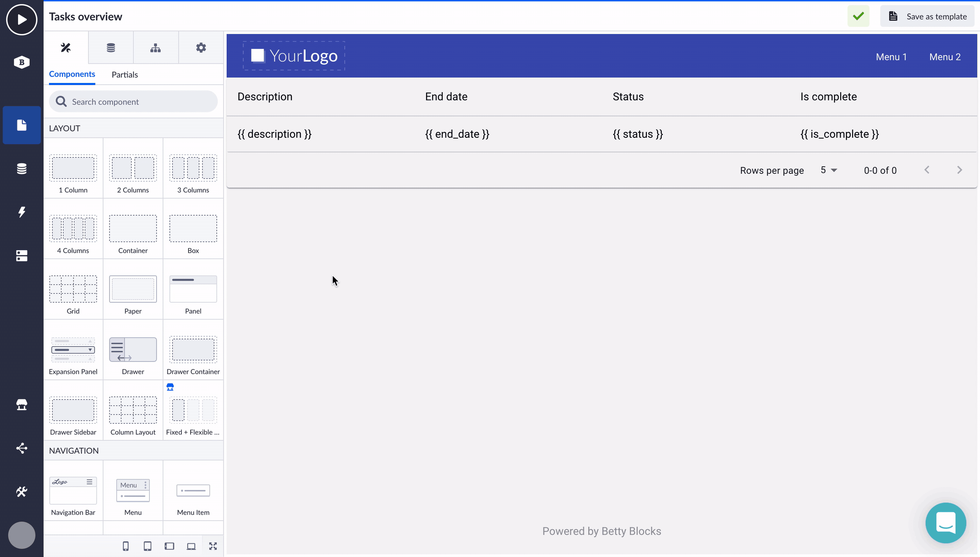Click the green checkmark status button
This screenshot has height=557, width=980.
coord(858,16)
